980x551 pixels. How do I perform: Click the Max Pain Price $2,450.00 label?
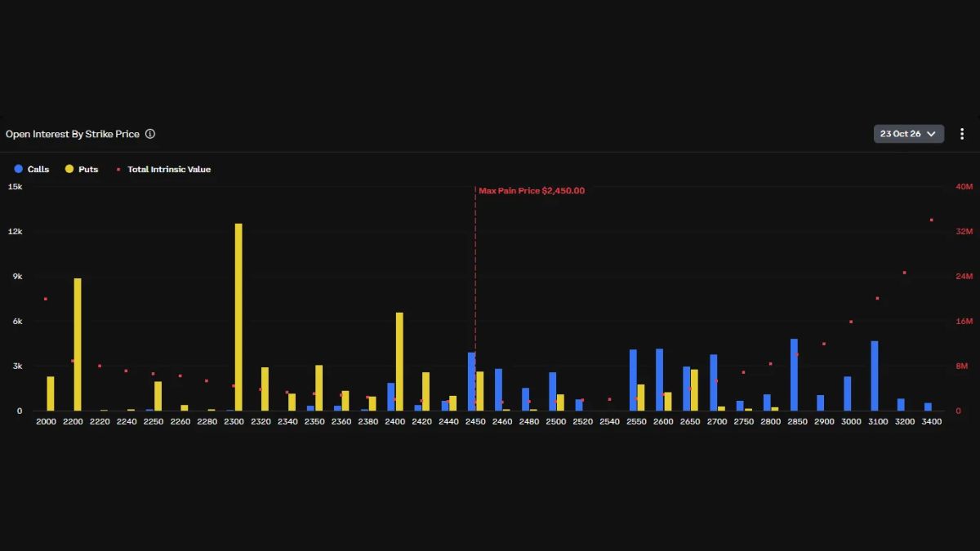[x=532, y=190]
